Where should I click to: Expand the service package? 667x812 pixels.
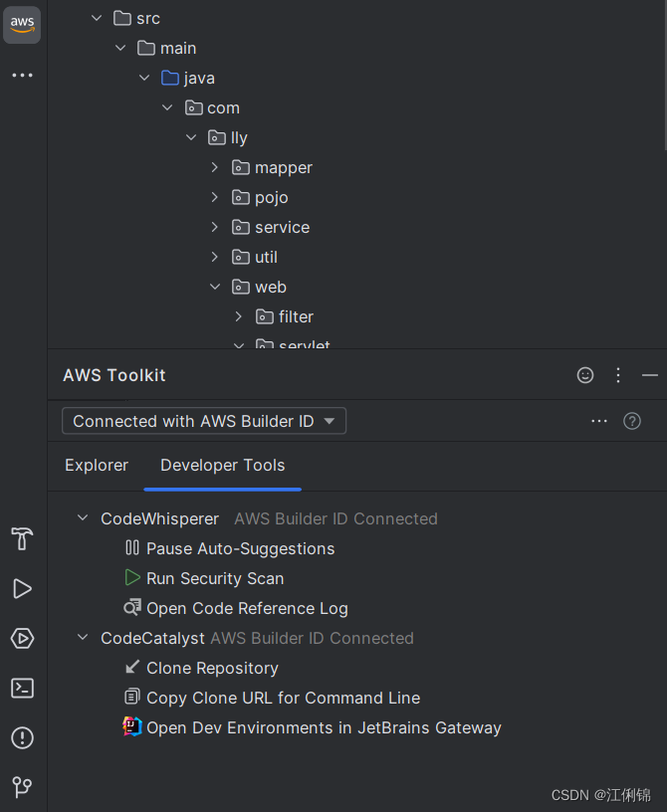(215, 227)
